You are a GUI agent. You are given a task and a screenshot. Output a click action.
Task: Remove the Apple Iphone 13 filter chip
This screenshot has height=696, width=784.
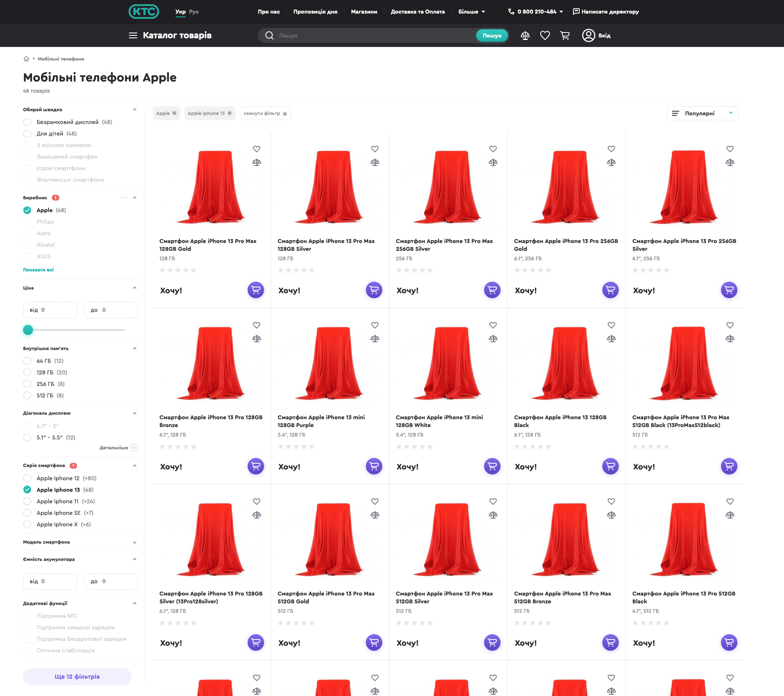[230, 113]
